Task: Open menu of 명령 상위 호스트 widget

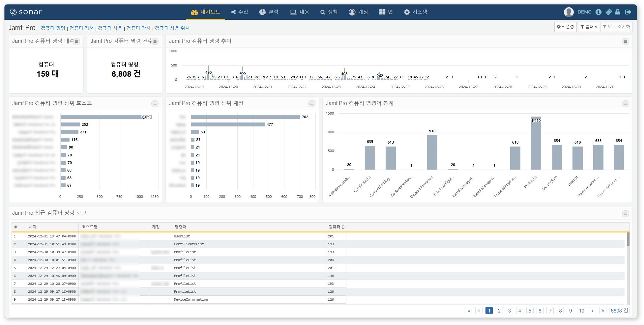Action: pyautogui.click(x=155, y=104)
